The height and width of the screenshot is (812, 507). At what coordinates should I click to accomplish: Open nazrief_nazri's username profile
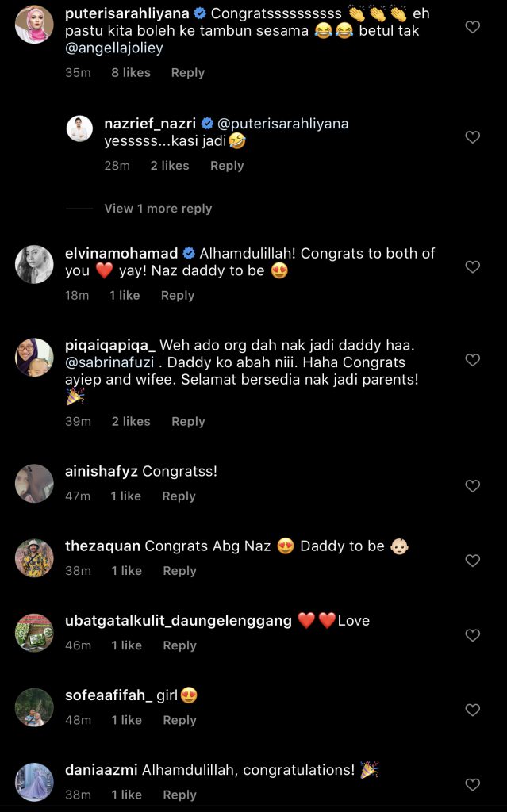coord(150,124)
